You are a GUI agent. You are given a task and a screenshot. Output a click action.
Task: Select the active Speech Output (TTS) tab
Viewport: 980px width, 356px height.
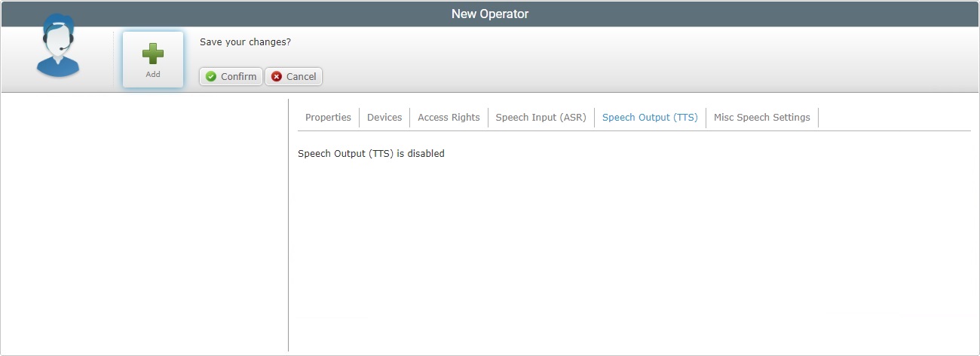click(650, 118)
